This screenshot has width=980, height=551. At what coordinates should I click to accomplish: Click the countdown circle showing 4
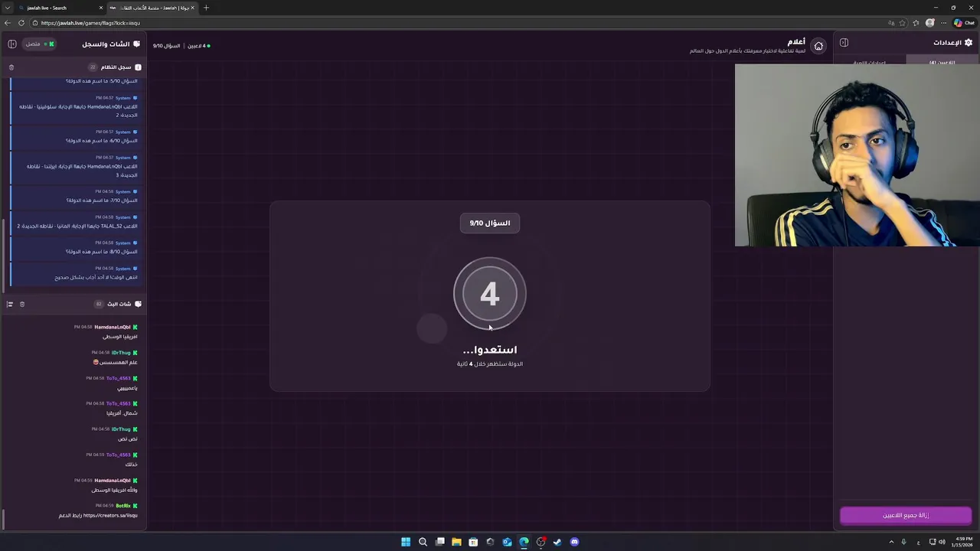490,294
